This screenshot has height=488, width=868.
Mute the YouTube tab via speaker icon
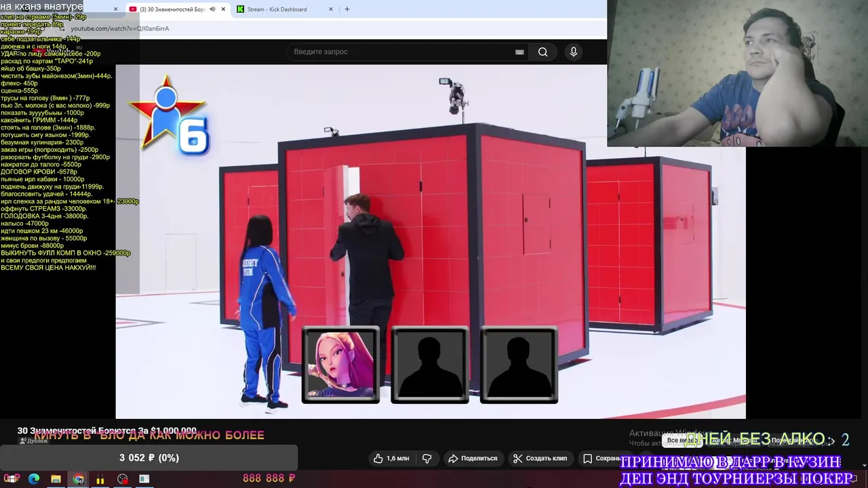point(212,9)
